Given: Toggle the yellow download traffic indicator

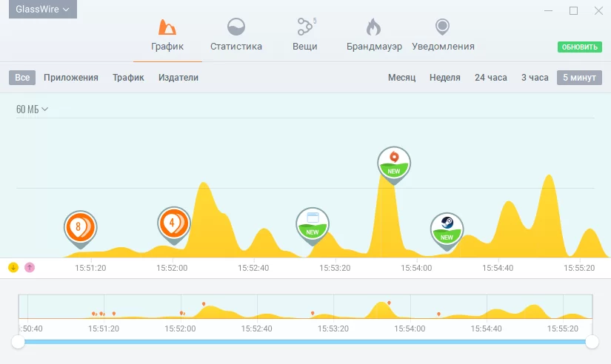Looking at the screenshot, I should [13, 268].
